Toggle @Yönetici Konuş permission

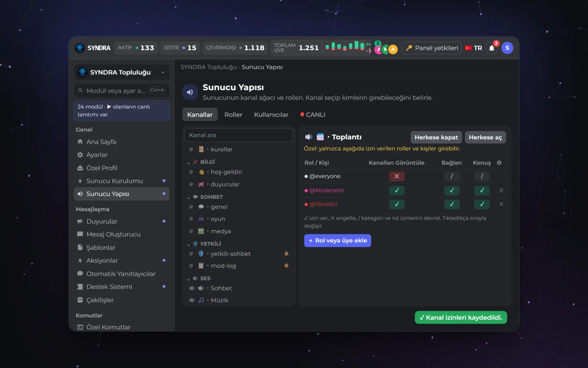[x=482, y=204]
